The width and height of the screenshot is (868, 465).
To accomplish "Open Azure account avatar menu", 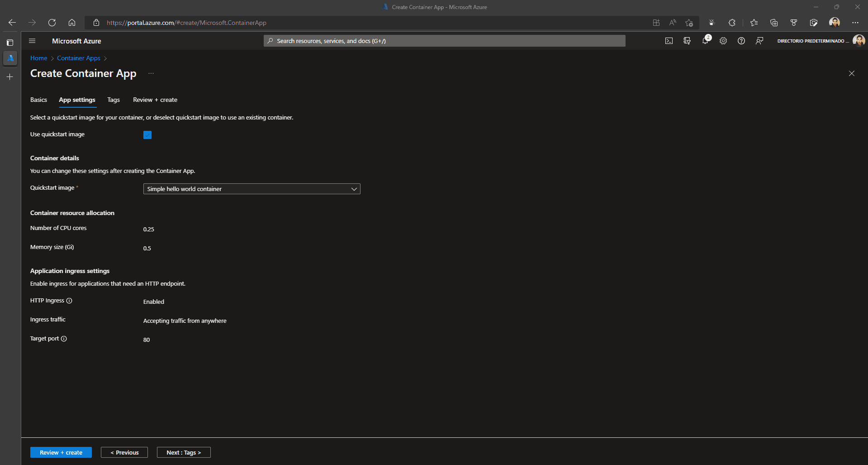I will (859, 41).
